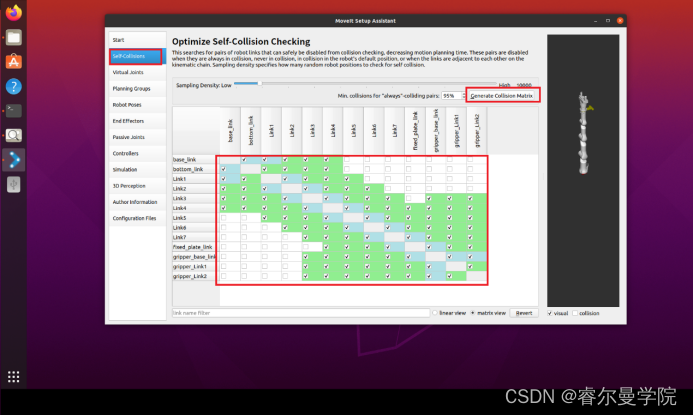Show Applications grid in the dock
Screen dimensions: 693x416
[x=14, y=377]
